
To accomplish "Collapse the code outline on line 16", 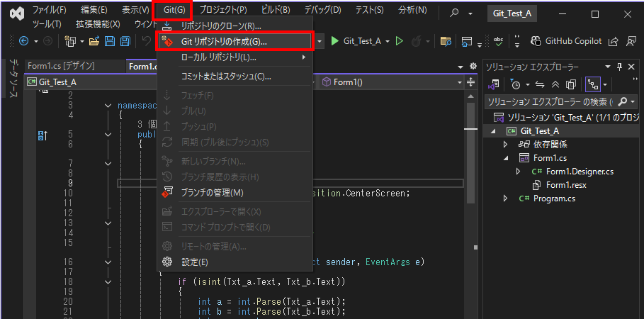I will click(x=108, y=262).
